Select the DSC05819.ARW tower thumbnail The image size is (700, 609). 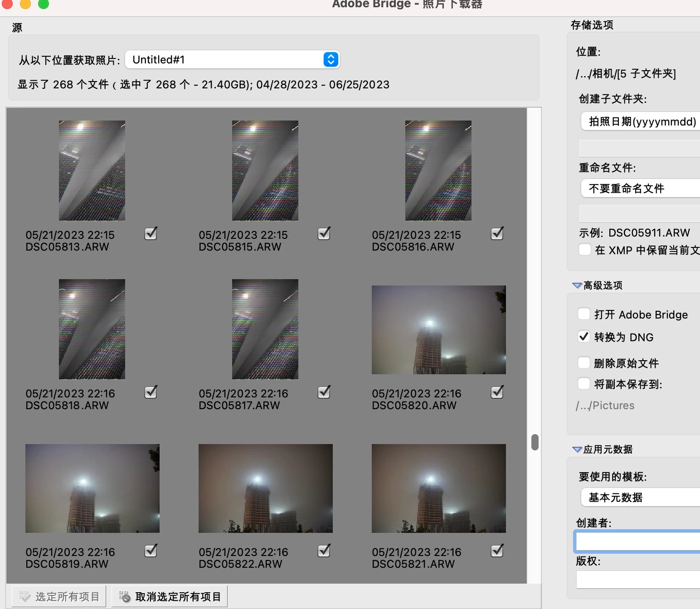point(92,488)
